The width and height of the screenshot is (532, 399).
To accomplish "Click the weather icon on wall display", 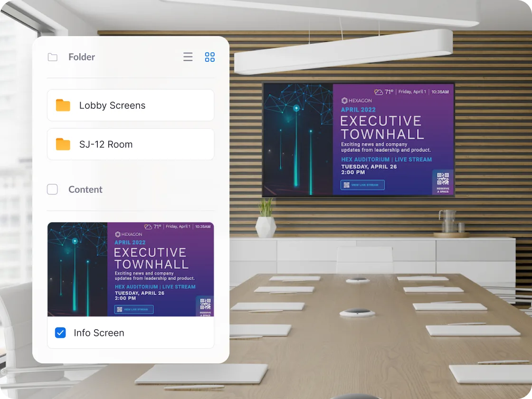I will point(378,92).
